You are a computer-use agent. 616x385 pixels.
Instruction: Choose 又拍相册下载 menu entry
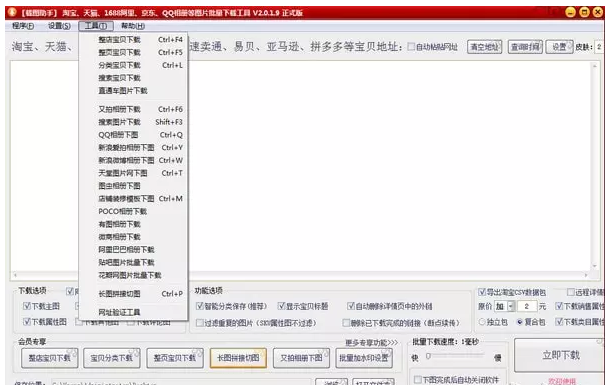[x=133, y=109]
